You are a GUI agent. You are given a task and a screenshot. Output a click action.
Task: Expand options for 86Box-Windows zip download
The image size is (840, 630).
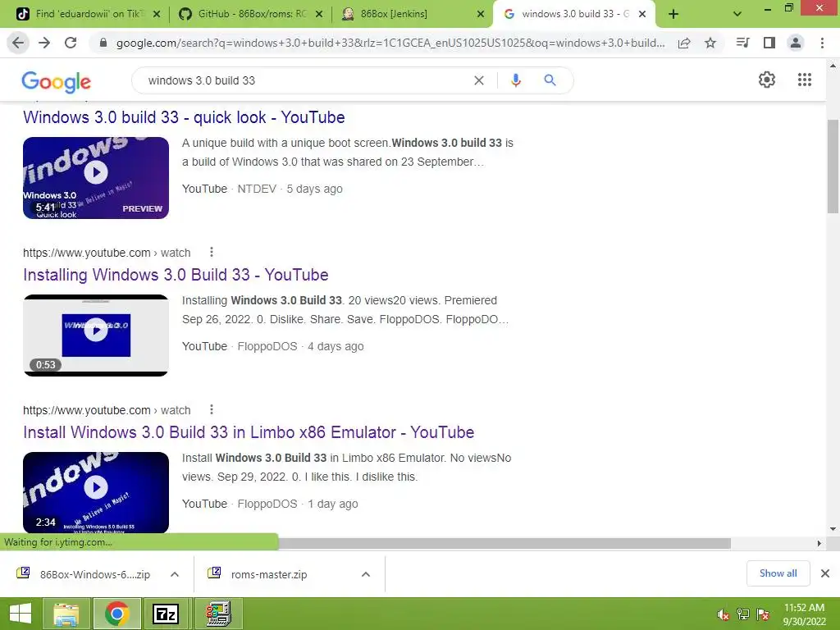175,574
